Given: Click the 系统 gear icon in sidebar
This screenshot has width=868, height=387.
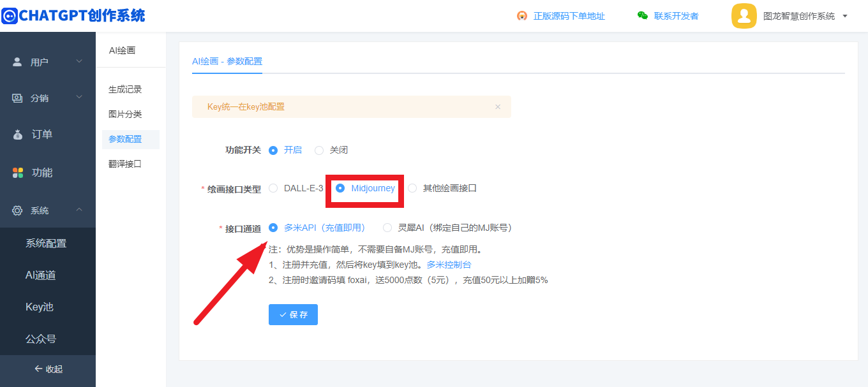Looking at the screenshot, I should (x=17, y=210).
